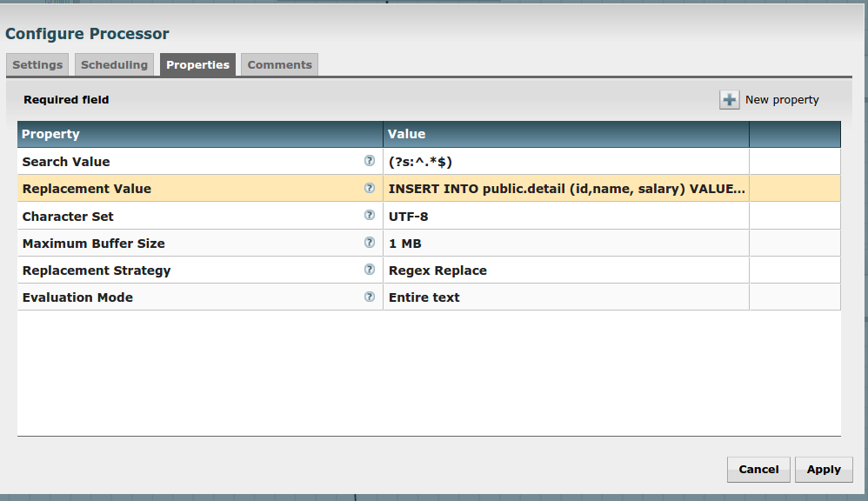This screenshot has width=868, height=501.
Task: Click help icon for Evaluation Mode
Action: 370,297
